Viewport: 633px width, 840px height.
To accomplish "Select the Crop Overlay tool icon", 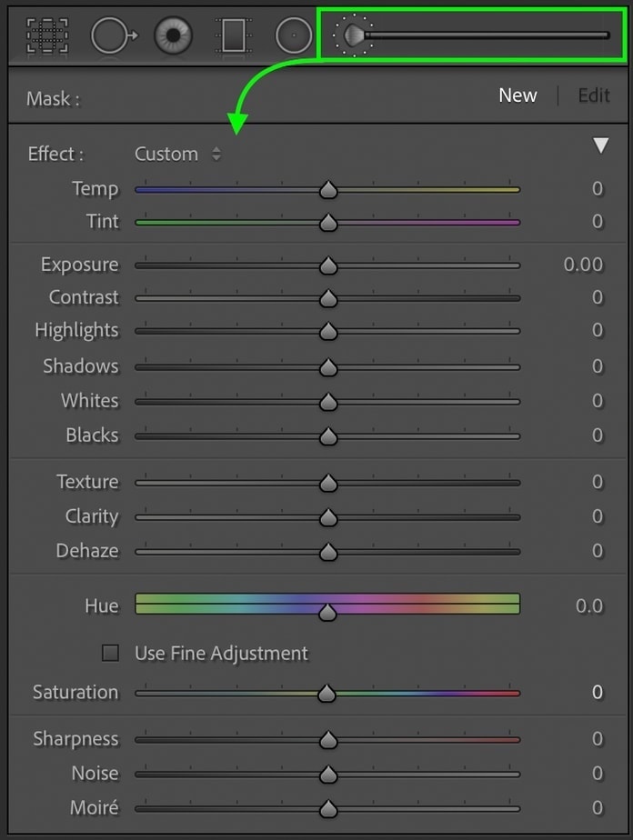I will click(x=46, y=36).
